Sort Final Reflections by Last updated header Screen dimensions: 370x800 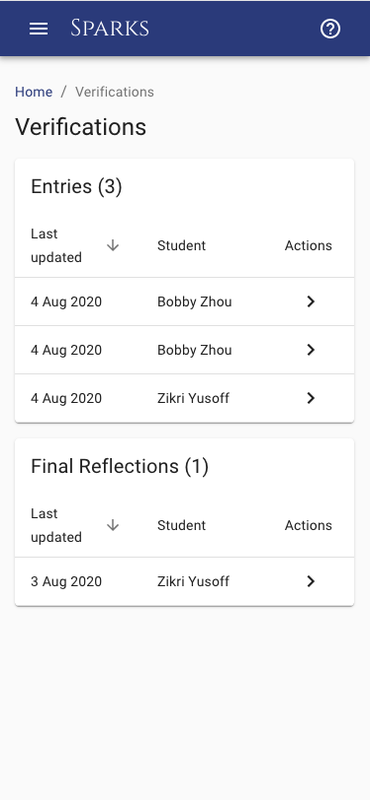click(56, 525)
